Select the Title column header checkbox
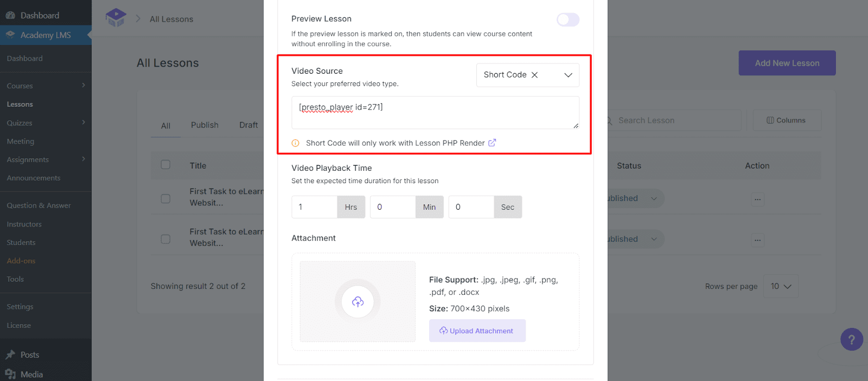868x381 pixels. (x=165, y=165)
